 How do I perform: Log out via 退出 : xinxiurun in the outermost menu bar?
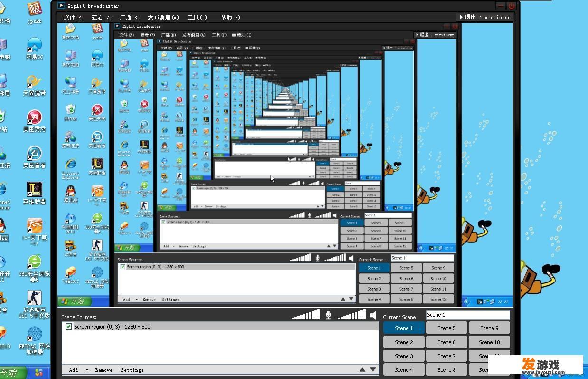point(485,17)
